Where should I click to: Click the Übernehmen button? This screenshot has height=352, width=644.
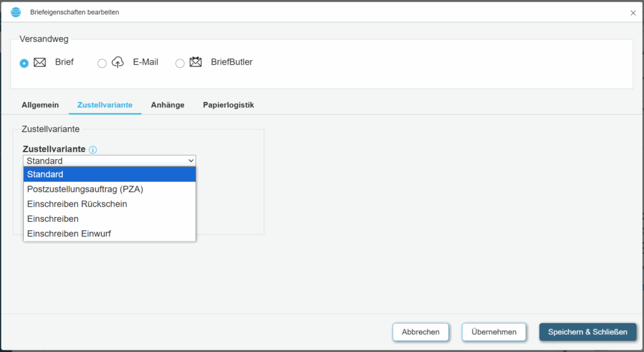tap(494, 332)
